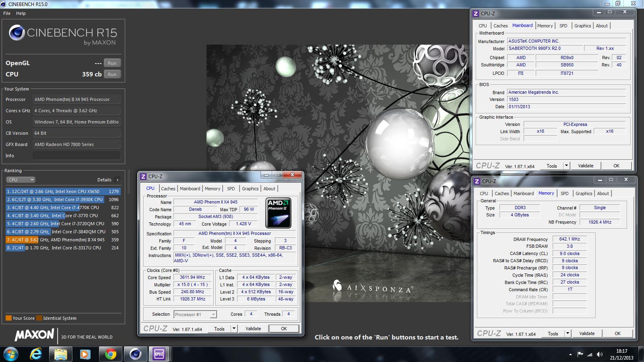This screenshot has width=644, height=362.
Task: Select ranking row Intel Xeon CPU X5650
Action: point(63,191)
